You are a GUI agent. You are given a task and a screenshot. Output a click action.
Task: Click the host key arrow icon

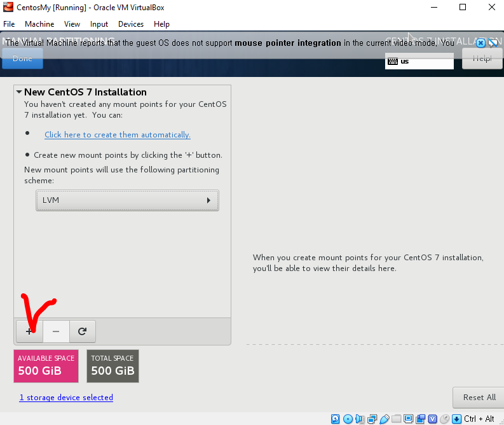click(457, 419)
